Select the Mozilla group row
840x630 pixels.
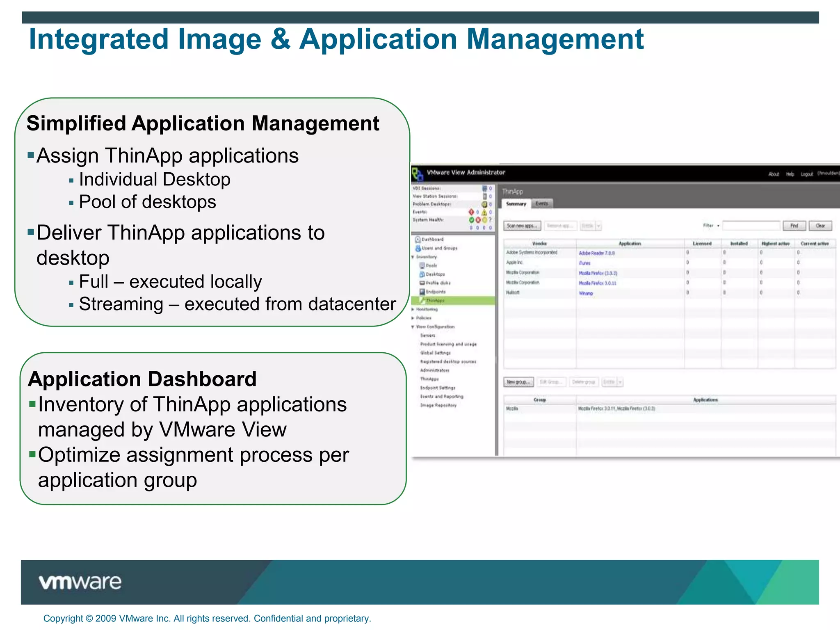(669, 409)
